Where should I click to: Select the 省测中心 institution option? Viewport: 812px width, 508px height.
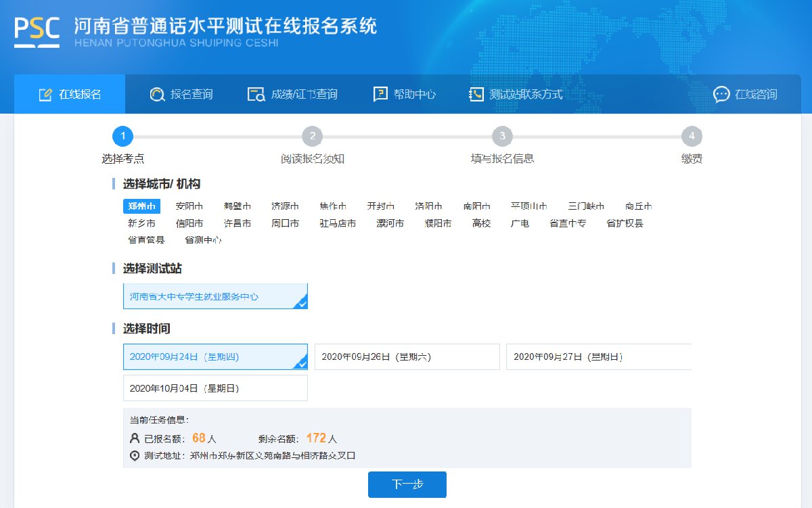pyautogui.click(x=203, y=240)
